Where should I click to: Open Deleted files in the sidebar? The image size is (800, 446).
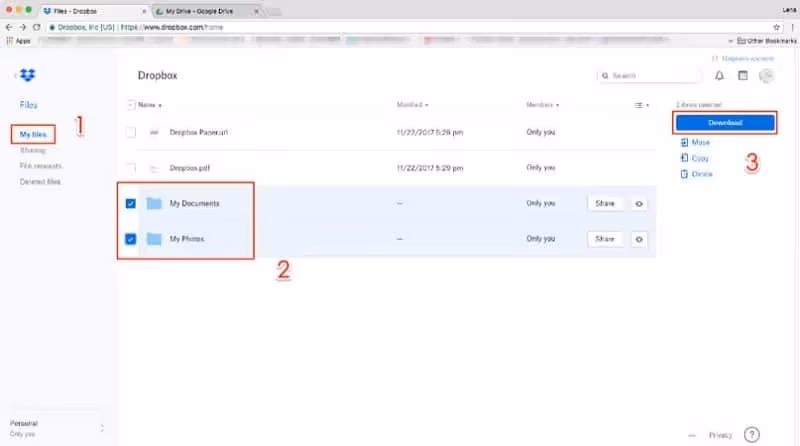tap(41, 182)
